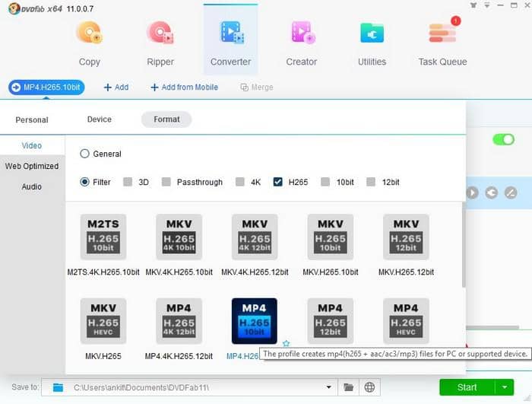Image resolution: width=532 pixels, height=404 pixels.
Task: Click the round edit pencil icon
Action: point(511,192)
